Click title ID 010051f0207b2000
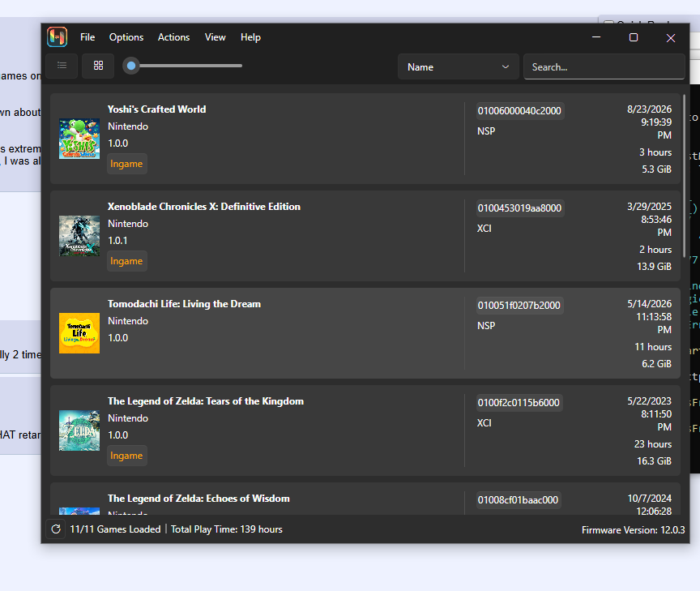 (x=519, y=306)
